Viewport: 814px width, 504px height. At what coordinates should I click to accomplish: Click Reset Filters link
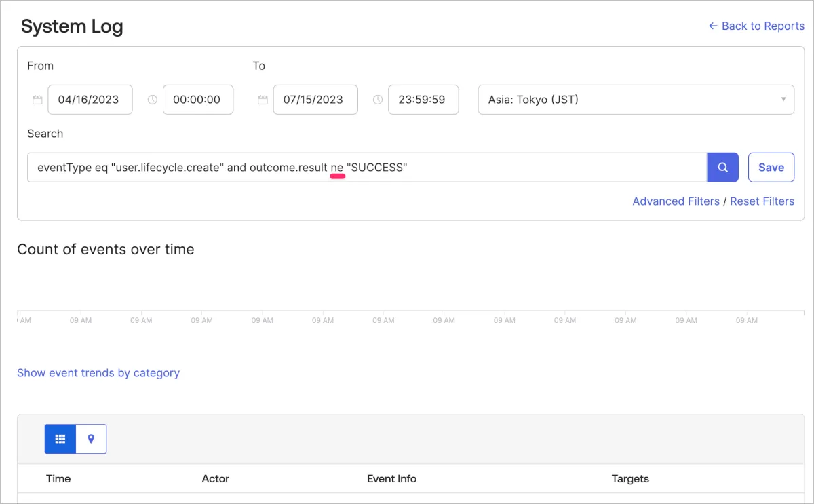point(762,201)
